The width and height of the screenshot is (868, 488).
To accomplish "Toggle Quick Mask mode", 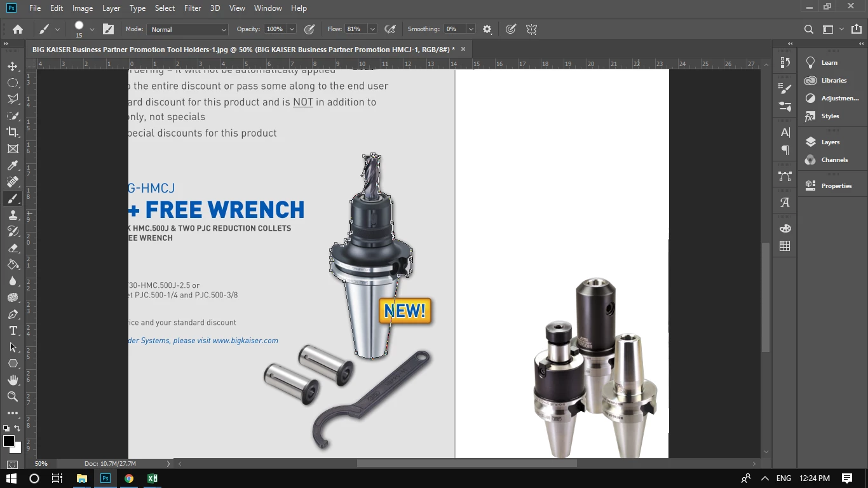I will point(12,464).
